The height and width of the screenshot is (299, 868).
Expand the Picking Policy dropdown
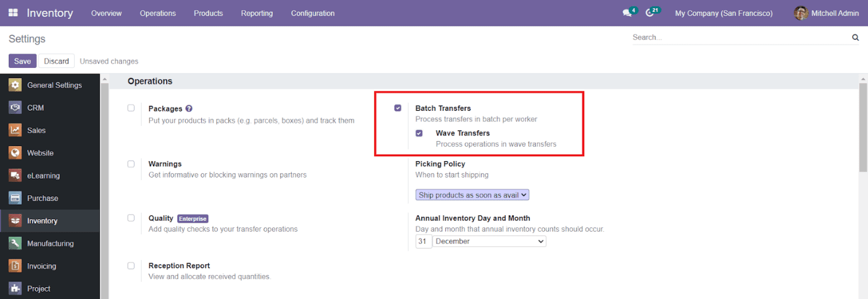coord(472,195)
